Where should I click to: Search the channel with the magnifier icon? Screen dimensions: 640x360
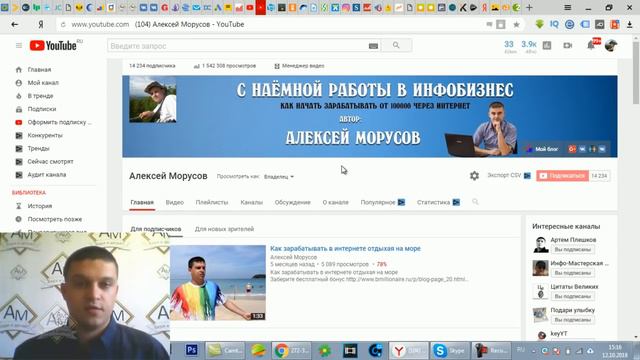point(475,202)
